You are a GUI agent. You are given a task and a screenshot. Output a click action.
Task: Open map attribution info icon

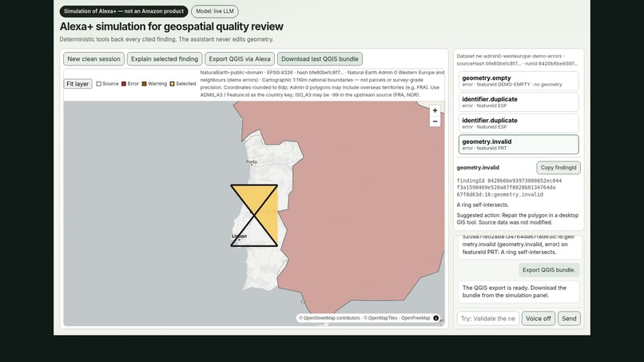(x=435, y=318)
